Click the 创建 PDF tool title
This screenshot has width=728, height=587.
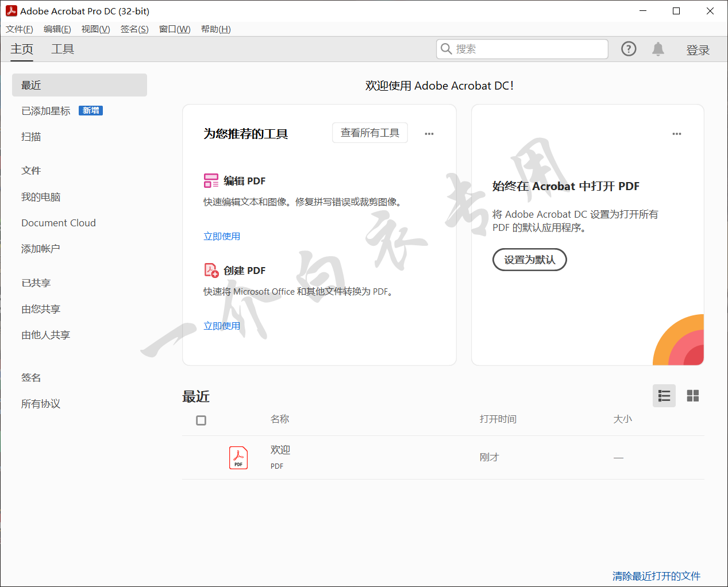tap(245, 271)
